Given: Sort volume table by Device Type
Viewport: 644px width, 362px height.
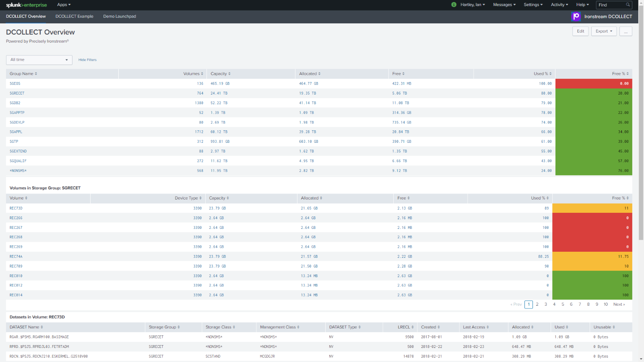Looking at the screenshot, I should pos(188,198).
